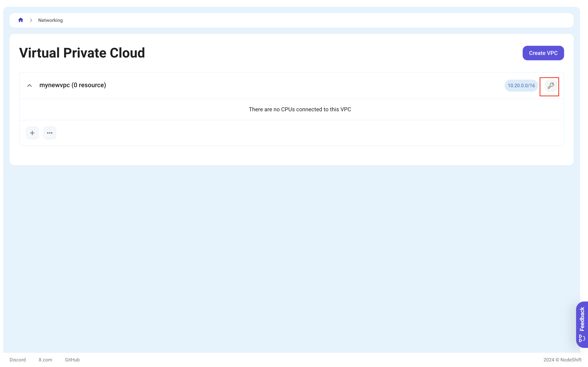
Task: Click the 'no CPUs connected' message
Action: [300, 109]
